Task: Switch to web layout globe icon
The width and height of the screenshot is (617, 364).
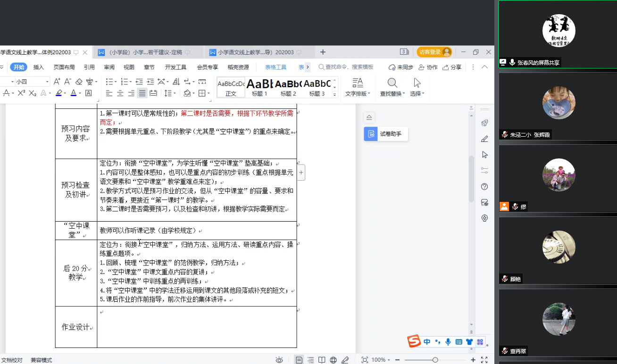Action: pos(334,360)
